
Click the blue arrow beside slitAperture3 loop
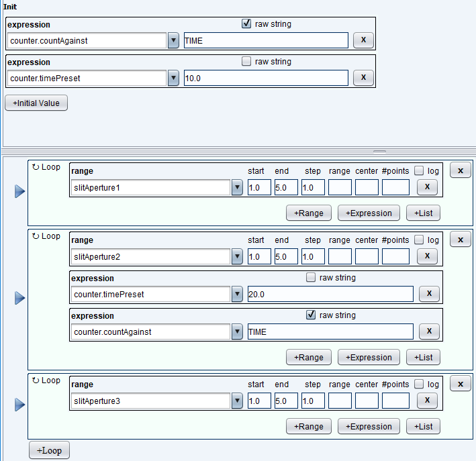click(x=19, y=404)
